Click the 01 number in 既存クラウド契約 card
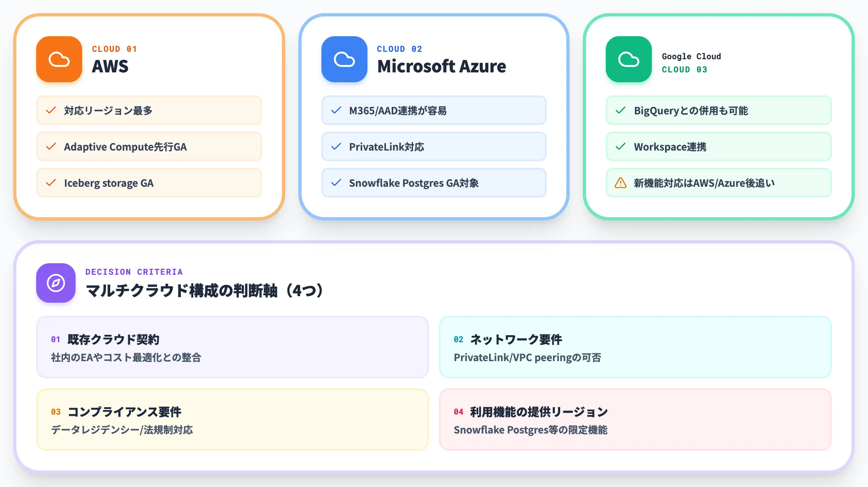 55,339
